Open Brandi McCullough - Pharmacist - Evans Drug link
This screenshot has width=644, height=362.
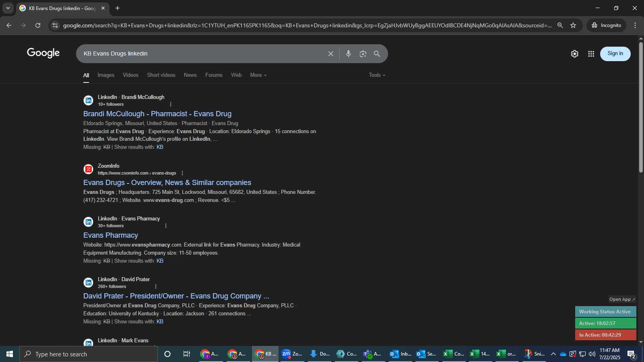157,114
